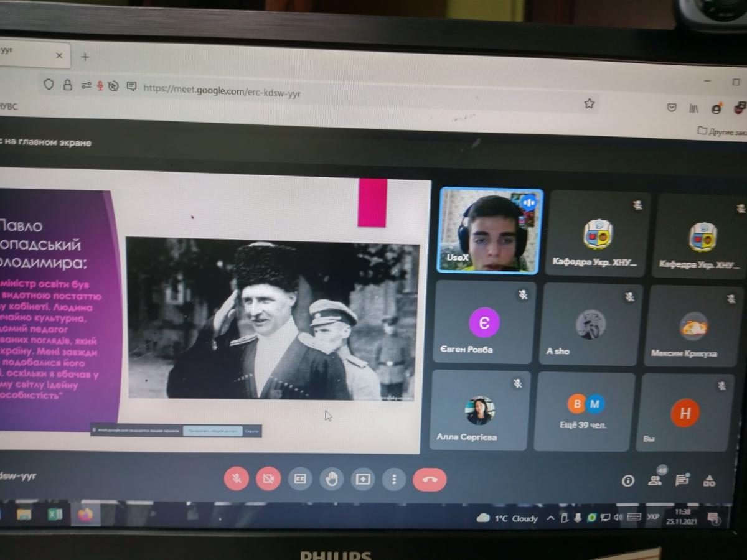
Task: Open Firefox library icon
Action: [693, 108]
